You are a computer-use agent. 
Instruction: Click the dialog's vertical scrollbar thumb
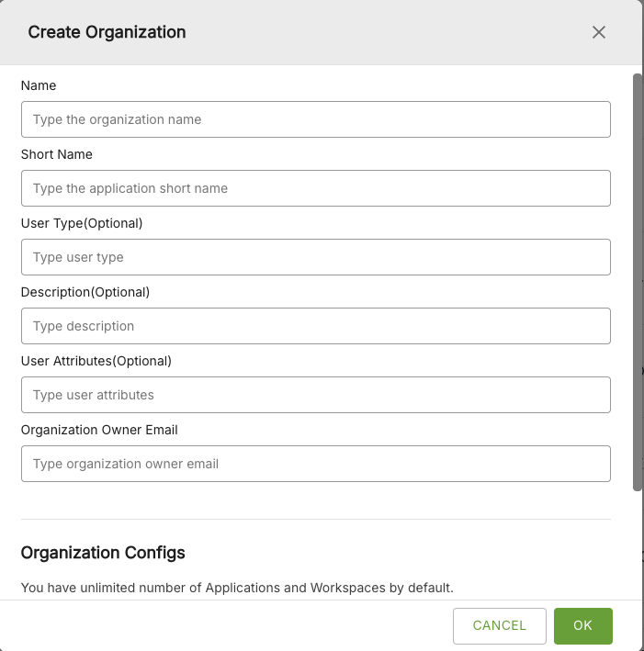pyautogui.click(x=638, y=275)
